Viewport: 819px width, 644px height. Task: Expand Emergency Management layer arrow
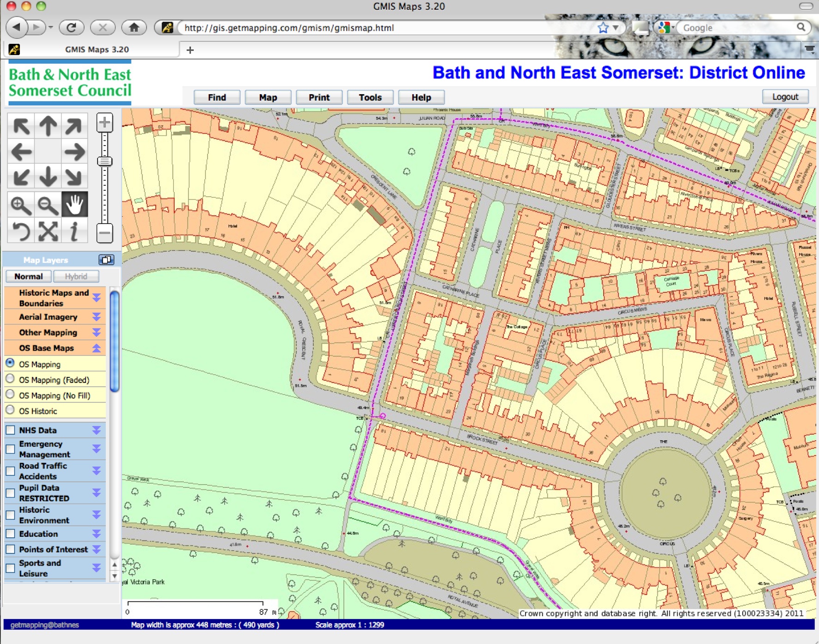click(x=97, y=449)
